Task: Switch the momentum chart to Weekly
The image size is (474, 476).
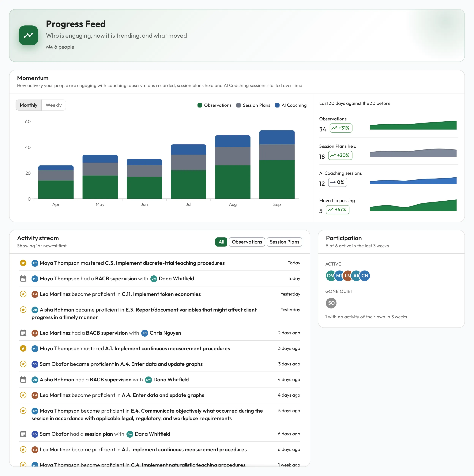Action: point(54,105)
